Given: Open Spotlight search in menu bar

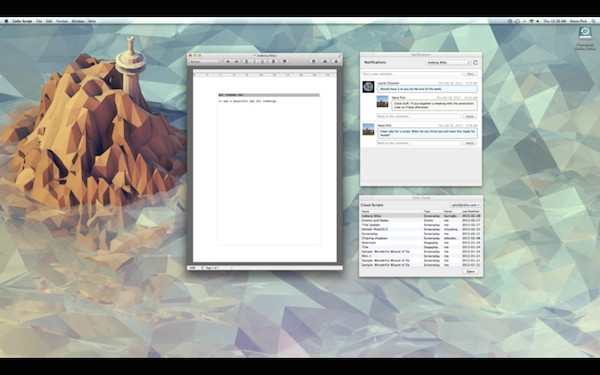Looking at the screenshot, I should 593,21.
